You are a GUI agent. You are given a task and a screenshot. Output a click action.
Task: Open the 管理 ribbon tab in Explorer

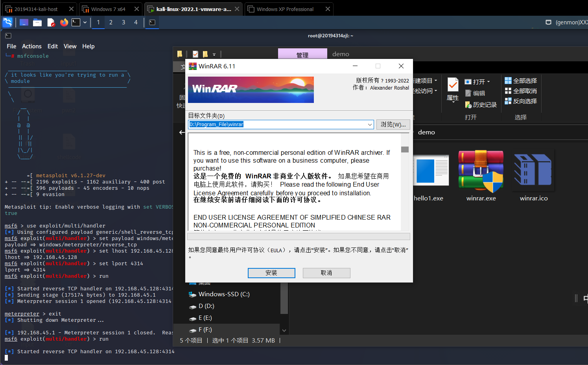[x=302, y=54]
